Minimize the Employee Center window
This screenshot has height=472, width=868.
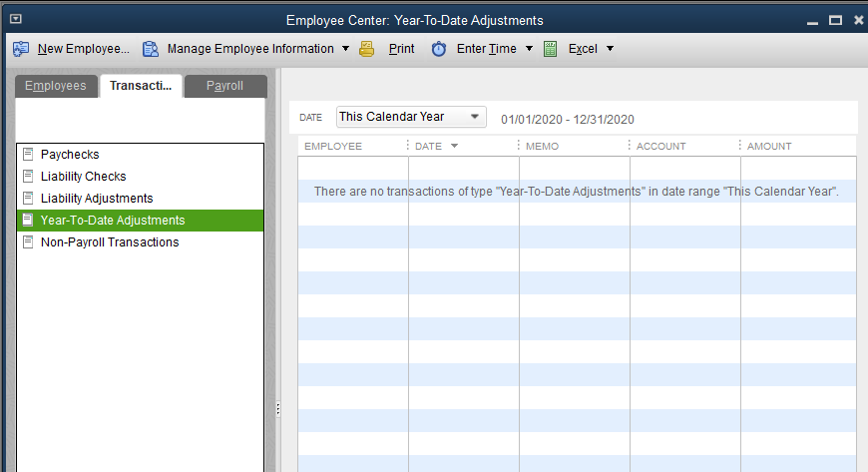pos(813,21)
